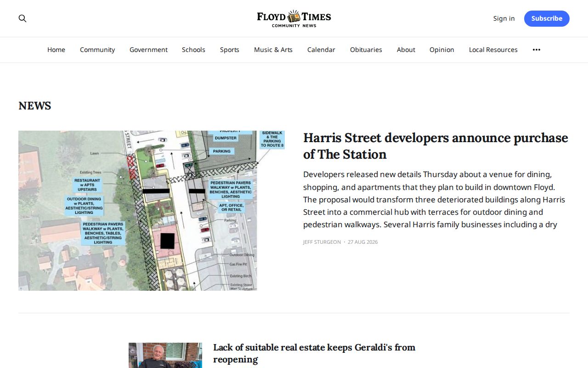This screenshot has height=368, width=588.
Task: Open Local Resources page
Action: click(493, 50)
